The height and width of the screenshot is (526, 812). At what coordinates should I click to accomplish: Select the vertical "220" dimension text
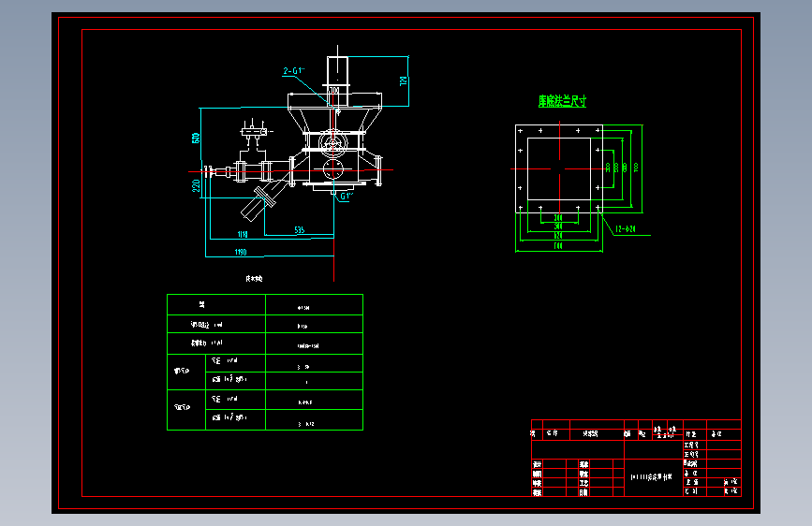pos(196,186)
